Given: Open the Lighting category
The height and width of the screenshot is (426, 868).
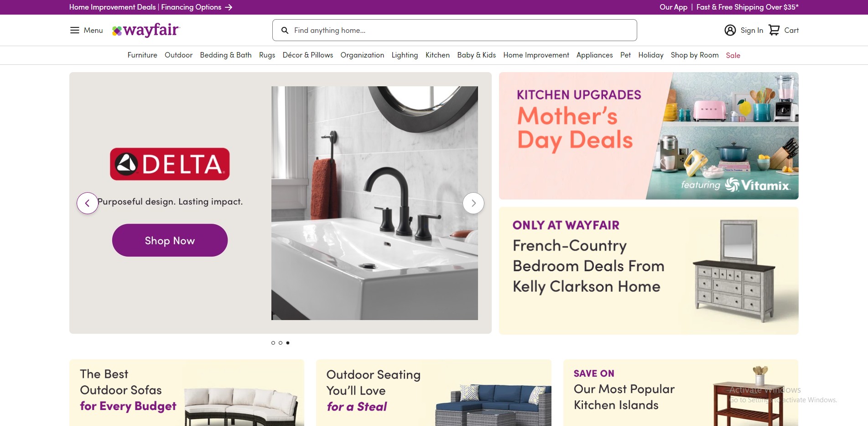Looking at the screenshot, I should coord(405,55).
